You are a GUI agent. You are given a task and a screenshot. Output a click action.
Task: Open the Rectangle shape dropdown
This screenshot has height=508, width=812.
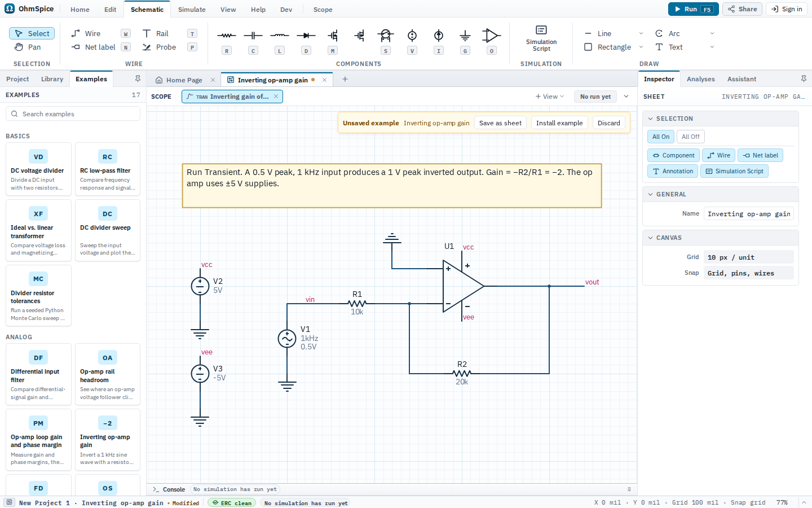point(641,47)
